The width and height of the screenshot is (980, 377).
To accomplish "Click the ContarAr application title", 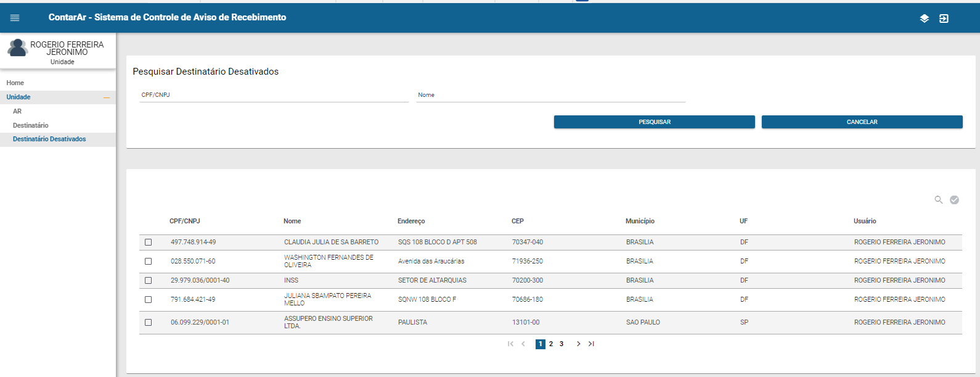I will coord(167,17).
